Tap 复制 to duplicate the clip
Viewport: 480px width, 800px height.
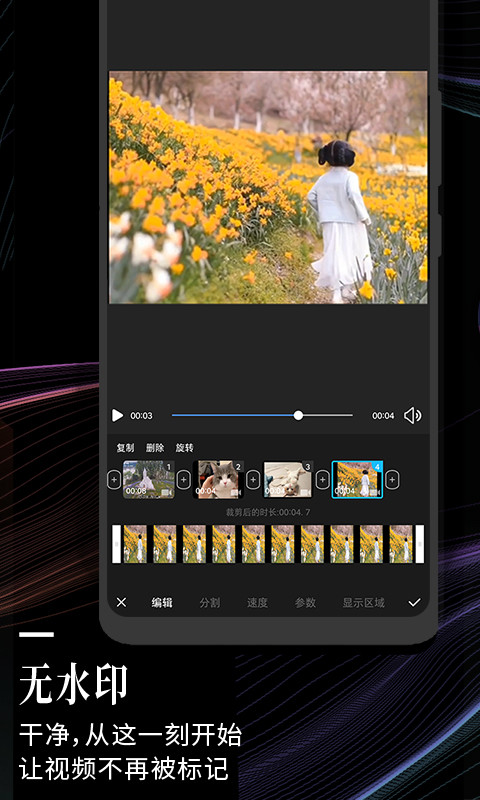(125, 448)
